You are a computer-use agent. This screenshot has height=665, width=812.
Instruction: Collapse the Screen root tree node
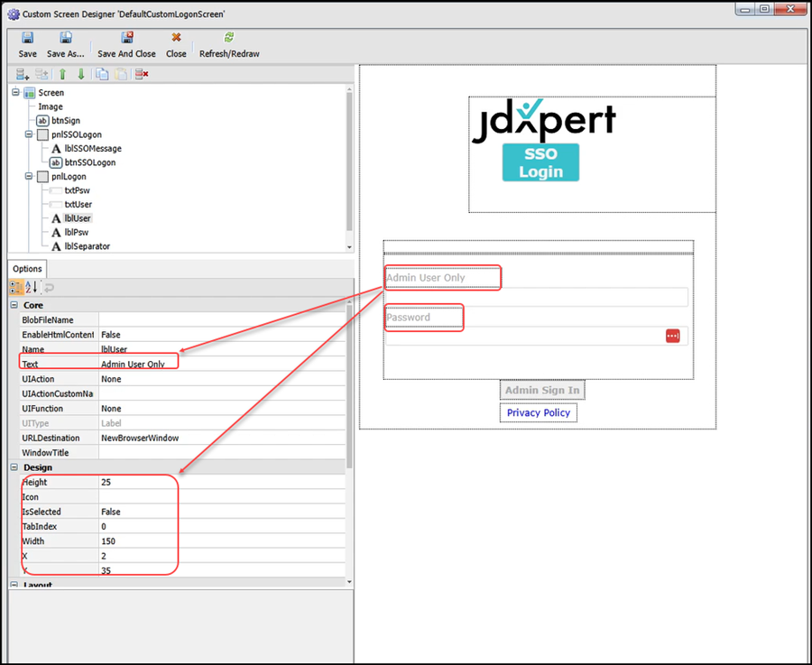[16, 93]
